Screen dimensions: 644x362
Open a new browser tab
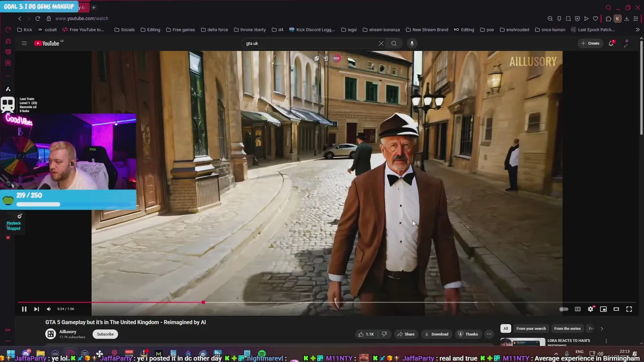[x=94, y=7]
